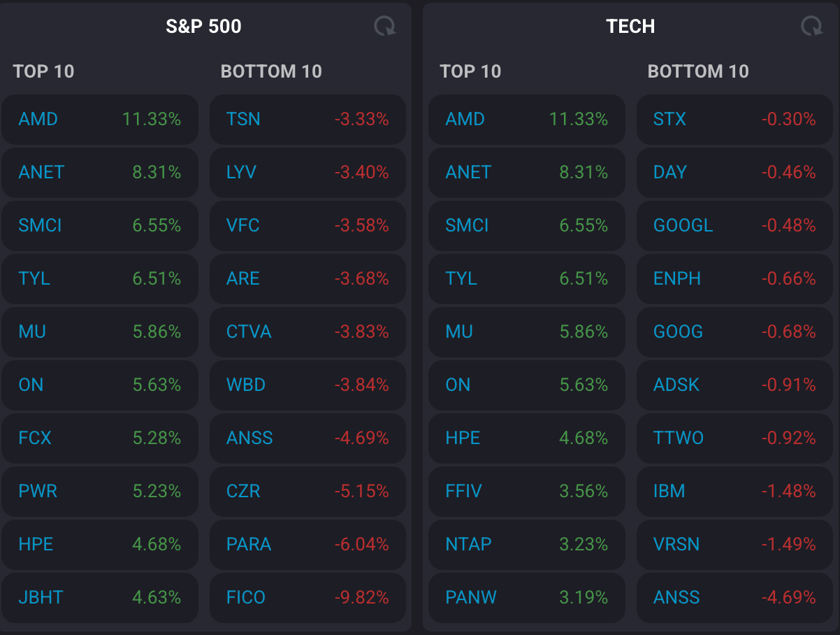This screenshot has width=840, height=635.
Task: Open the FICO ticker in S&P bottom 10
Action: click(x=246, y=597)
